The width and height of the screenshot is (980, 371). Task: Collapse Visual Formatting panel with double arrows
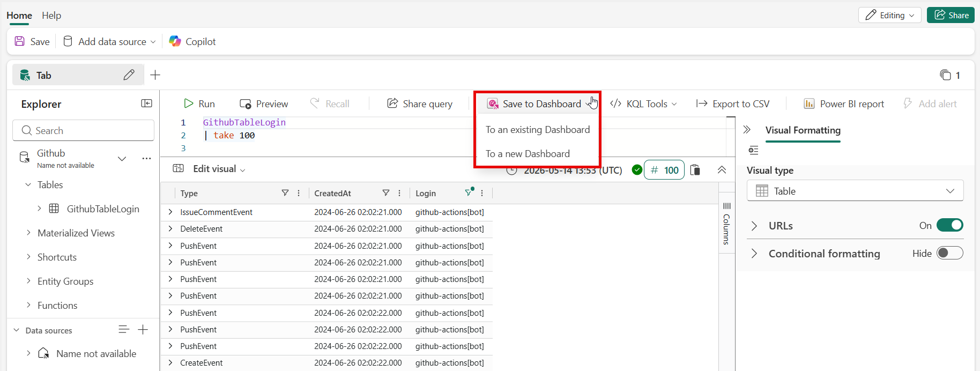(747, 130)
